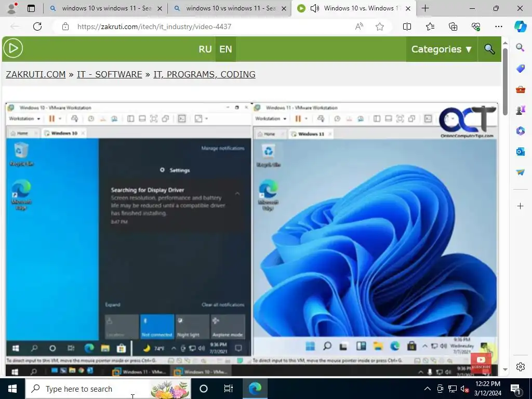
Task: Activate Read aloud icon in address bar
Action: point(359,26)
